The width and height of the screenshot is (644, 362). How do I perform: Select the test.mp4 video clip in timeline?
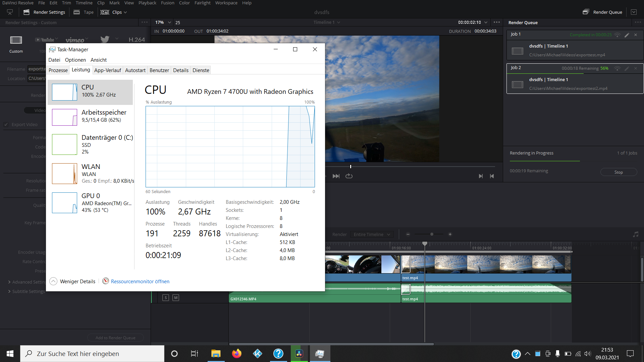pyautogui.click(x=486, y=268)
